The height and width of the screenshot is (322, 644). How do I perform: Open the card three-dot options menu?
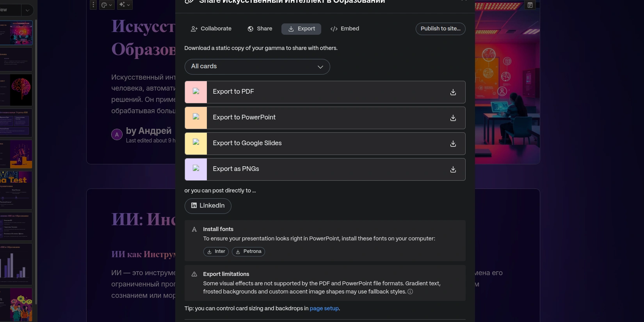[x=93, y=5]
